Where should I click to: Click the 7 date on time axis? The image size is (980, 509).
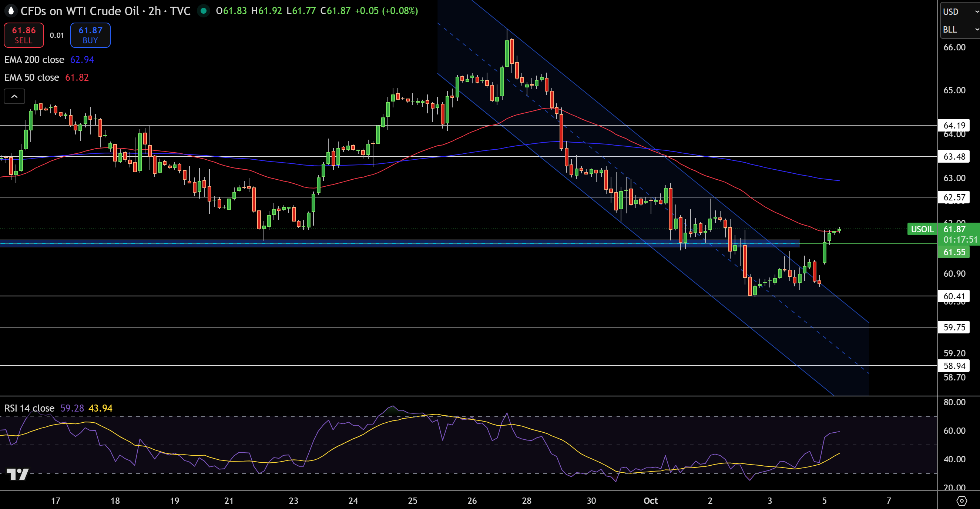(x=889, y=500)
